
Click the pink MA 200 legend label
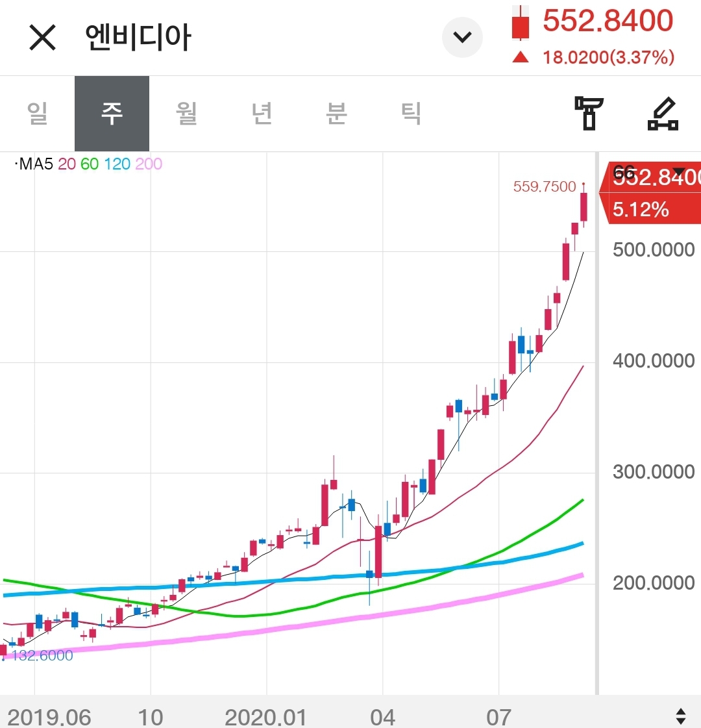[149, 164]
